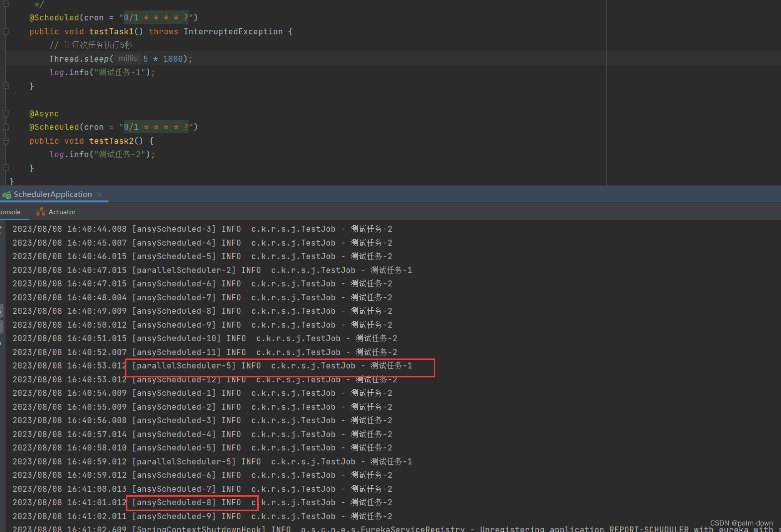The width and height of the screenshot is (781, 532).
Task: Click the SpringContextShutdownHook log line
Action: click(396, 529)
